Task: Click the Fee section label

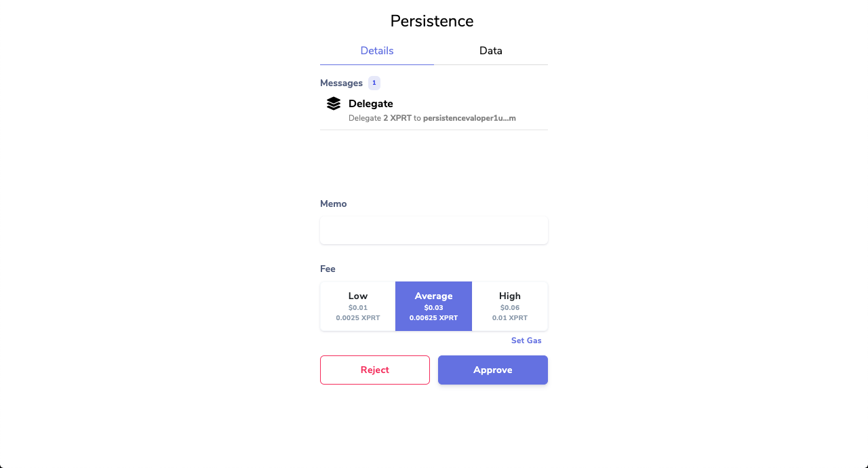Action: (x=328, y=269)
